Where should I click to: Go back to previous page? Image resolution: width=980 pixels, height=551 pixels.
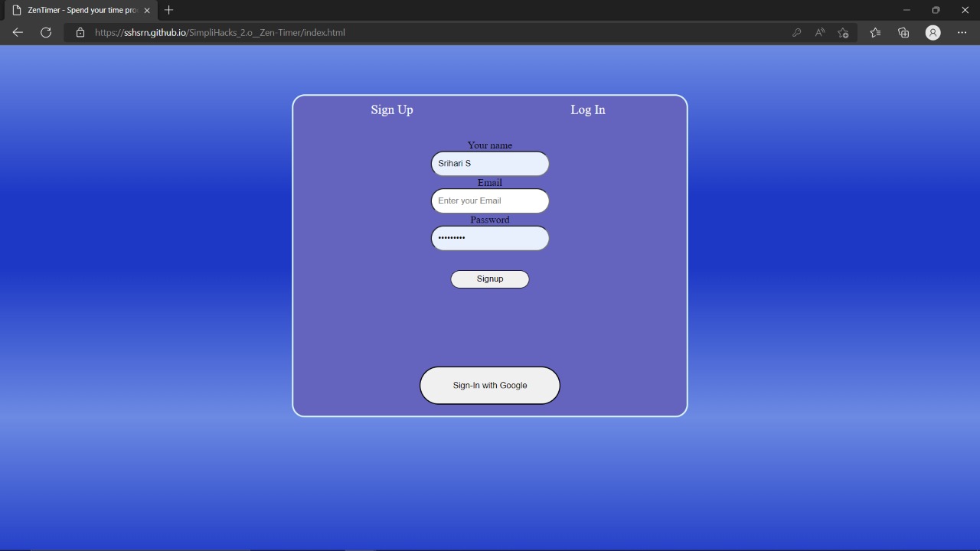pos(18,32)
